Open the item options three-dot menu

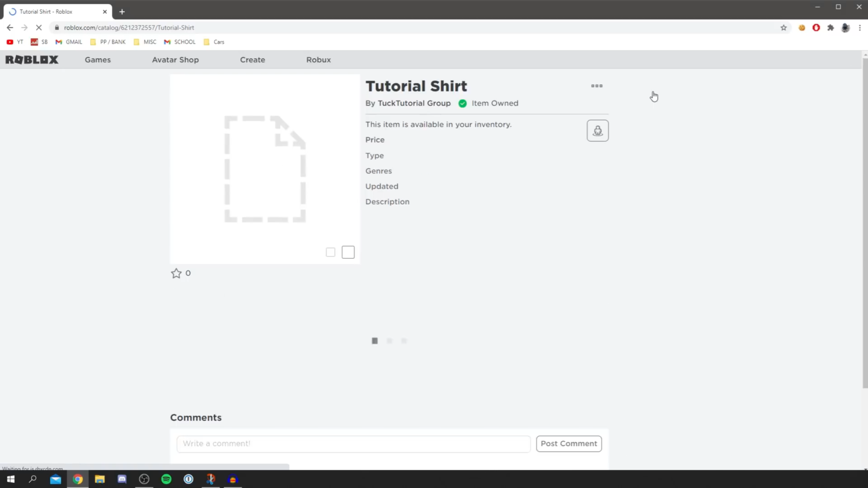597,86
